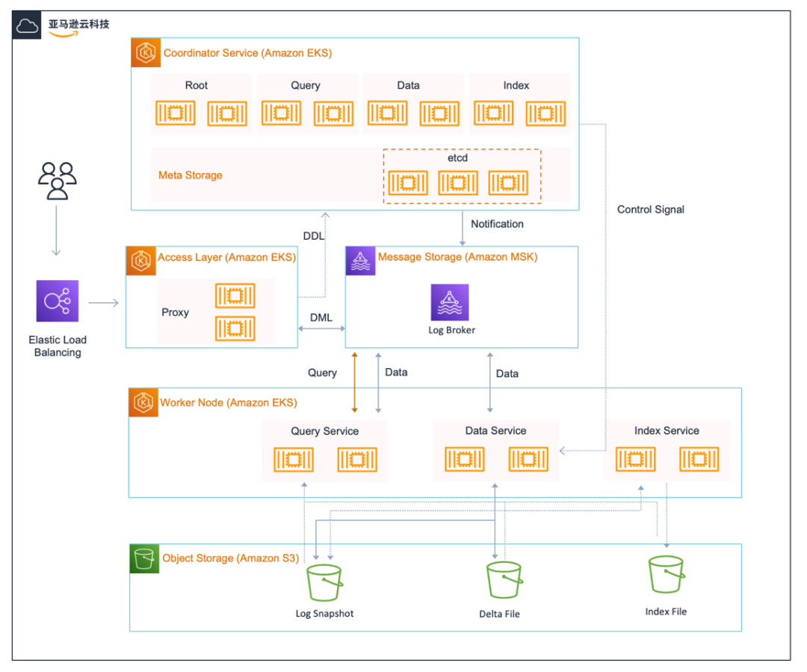
Task: Click the Root heading in Coordinator Service
Action: coord(196,85)
